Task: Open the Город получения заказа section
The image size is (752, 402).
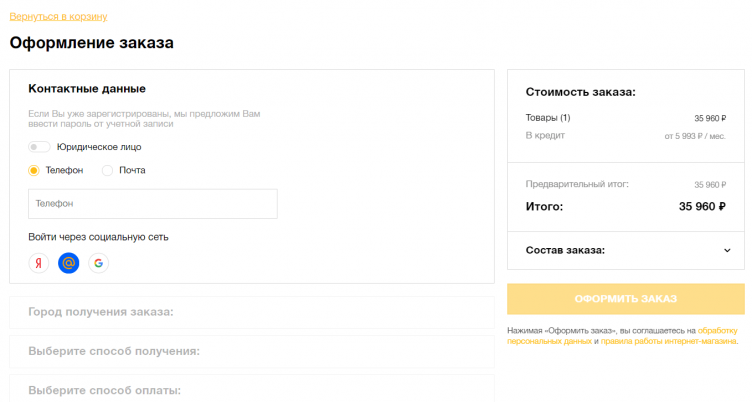Action: pos(252,312)
